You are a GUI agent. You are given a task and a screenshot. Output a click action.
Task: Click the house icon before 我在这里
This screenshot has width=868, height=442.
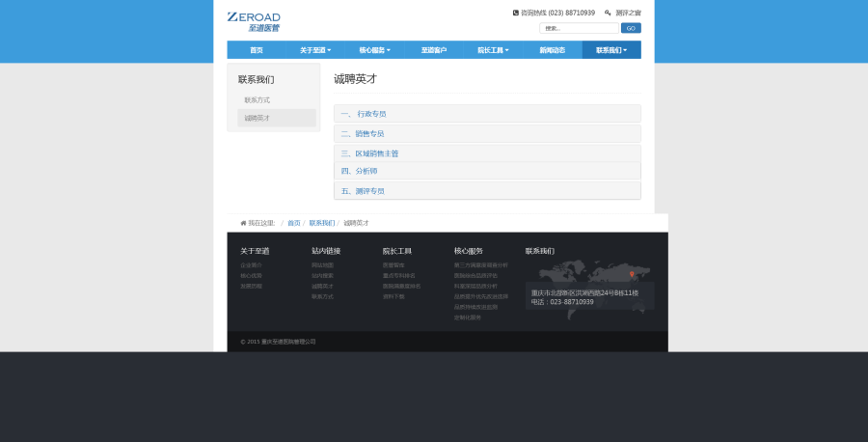pyautogui.click(x=243, y=223)
